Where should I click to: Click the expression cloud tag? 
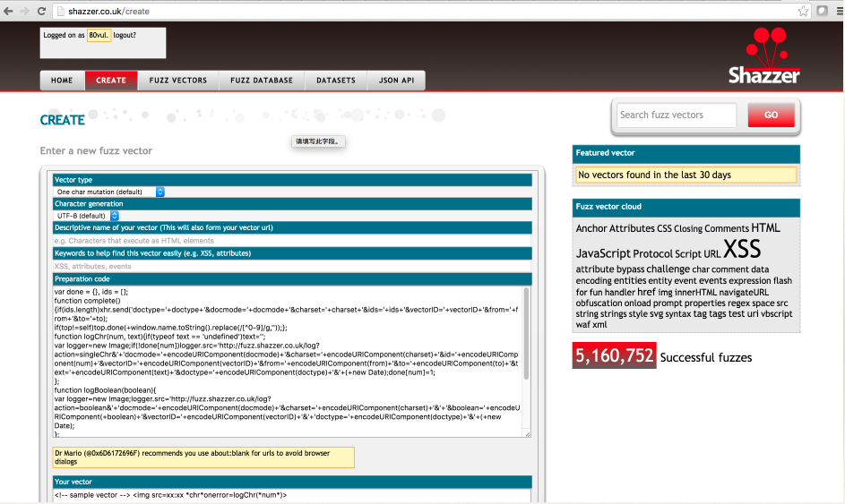coord(750,280)
